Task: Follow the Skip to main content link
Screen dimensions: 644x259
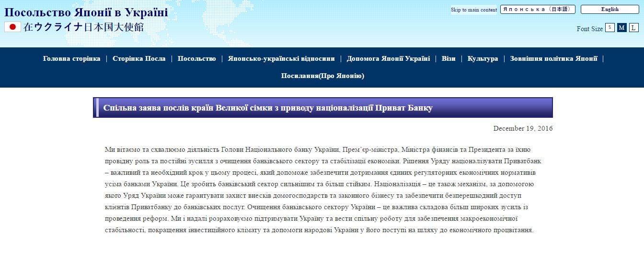Action: [473, 10]
